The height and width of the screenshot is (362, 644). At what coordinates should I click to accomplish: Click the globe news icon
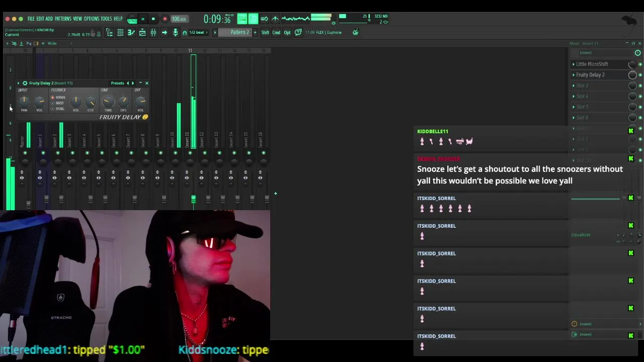tap(356, 33)
